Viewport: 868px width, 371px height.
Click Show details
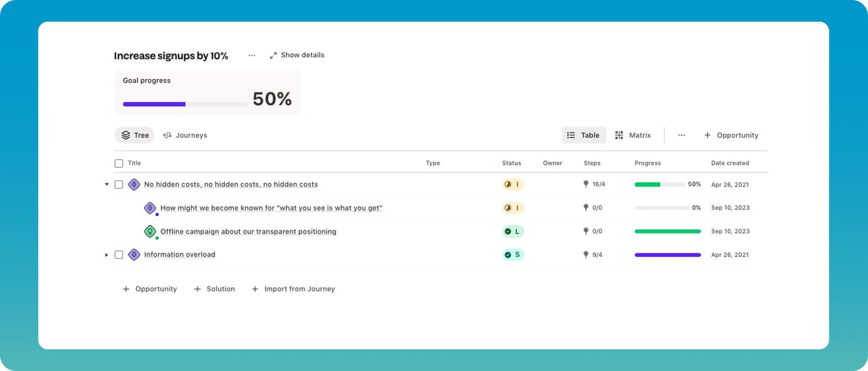297,55
